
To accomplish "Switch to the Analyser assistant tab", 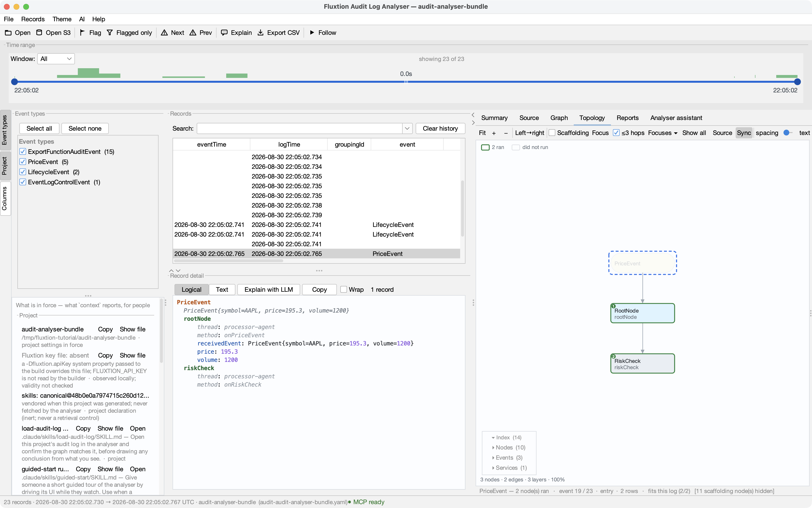I will pos(676,118).
